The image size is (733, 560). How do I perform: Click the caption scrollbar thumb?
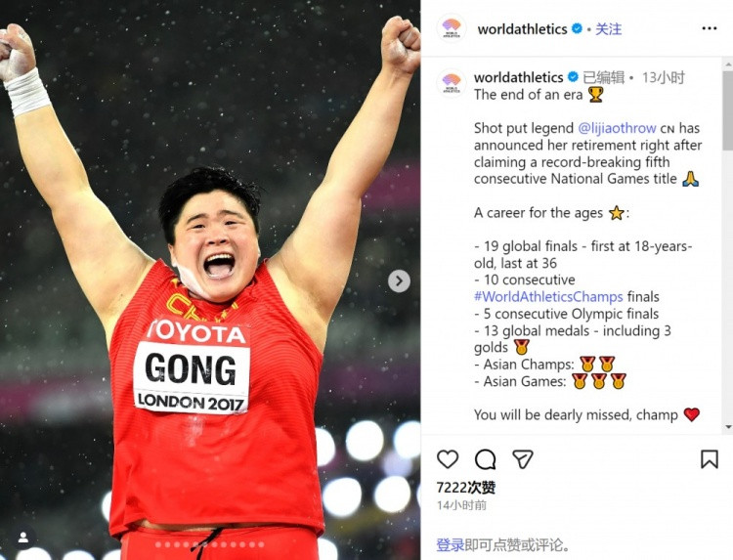pyautogui.click(x=728, y=109)
